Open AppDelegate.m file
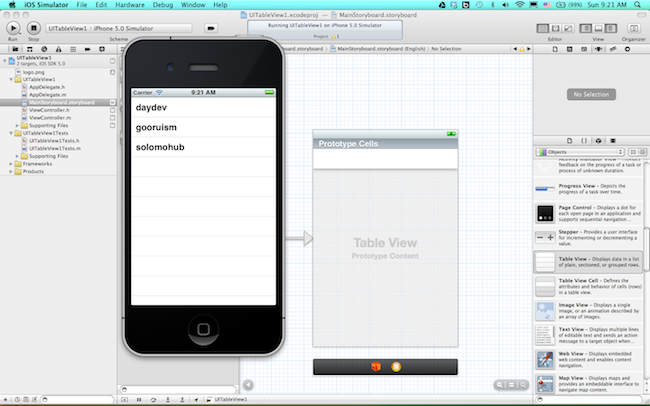Image resolution: width=650 pixels, height=406 pixels. [47, 95]
